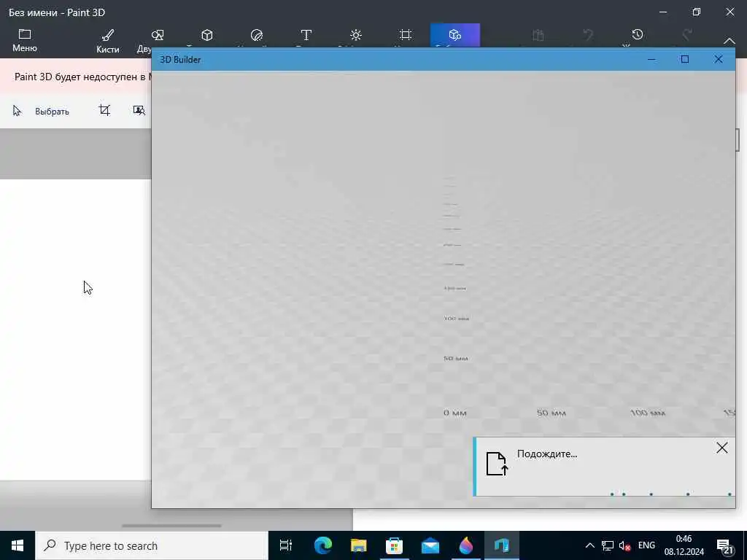Launch Microsoft Edge from the taskbar
Image resolution: width=747 pixels, height=560 pixels.
point(322,545)
